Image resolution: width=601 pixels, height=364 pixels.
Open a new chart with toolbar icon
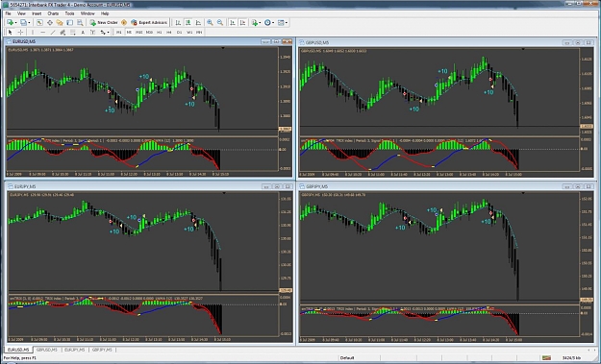tap(10, 23)
